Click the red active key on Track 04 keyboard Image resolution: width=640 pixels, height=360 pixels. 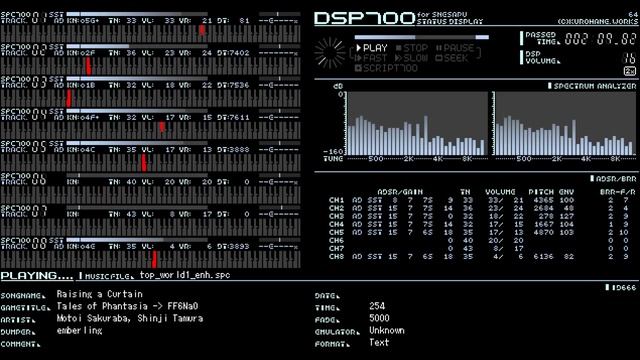coord(162,127)
